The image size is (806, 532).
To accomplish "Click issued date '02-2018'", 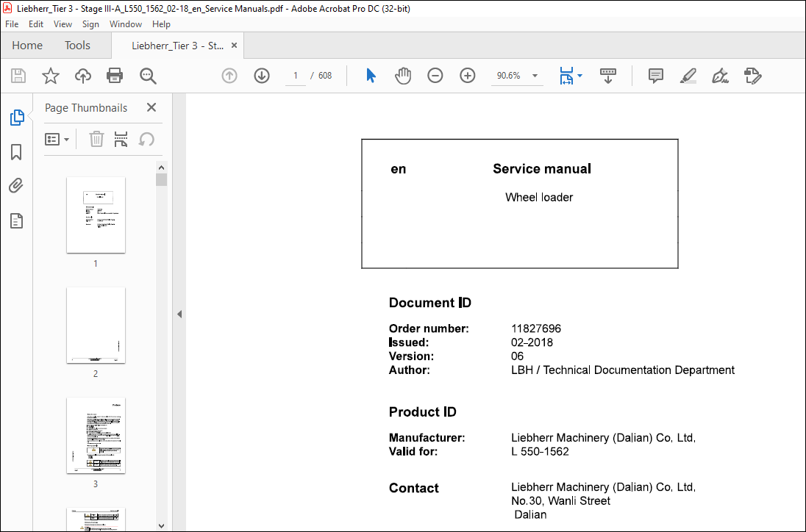I will tap(532, 342).
